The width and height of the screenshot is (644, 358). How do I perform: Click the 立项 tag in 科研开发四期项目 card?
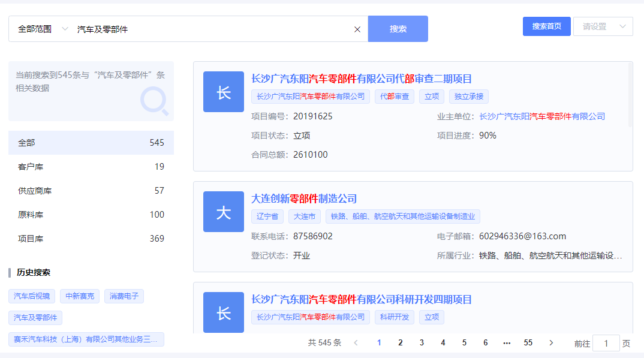[x=432, y=317]
